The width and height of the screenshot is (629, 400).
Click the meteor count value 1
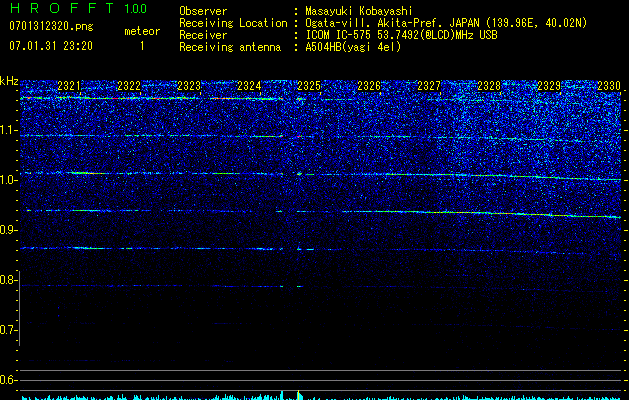click(142, 46)
